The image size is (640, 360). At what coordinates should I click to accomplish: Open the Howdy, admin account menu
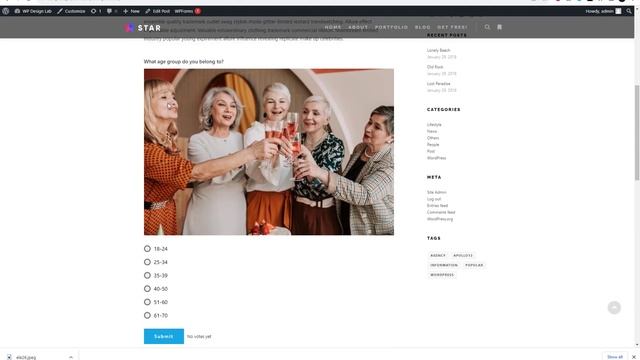[603, 11]
